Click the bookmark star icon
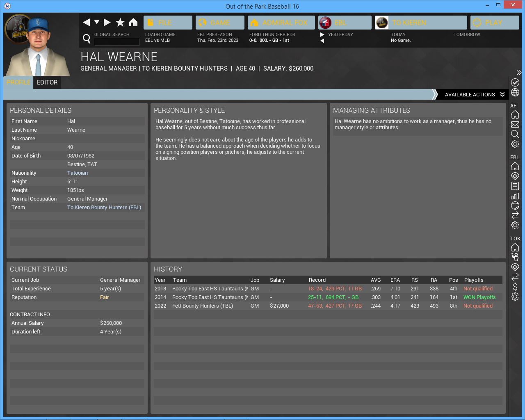 (x=120, y=23)
